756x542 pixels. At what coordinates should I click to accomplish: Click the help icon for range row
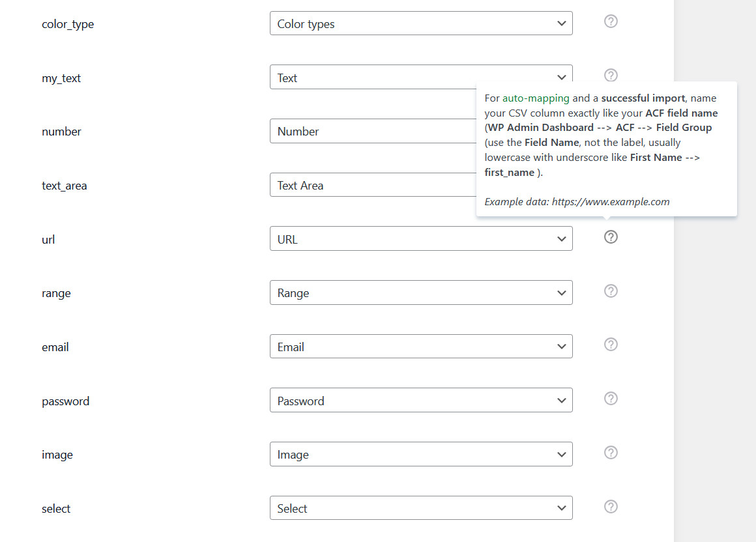611,291
